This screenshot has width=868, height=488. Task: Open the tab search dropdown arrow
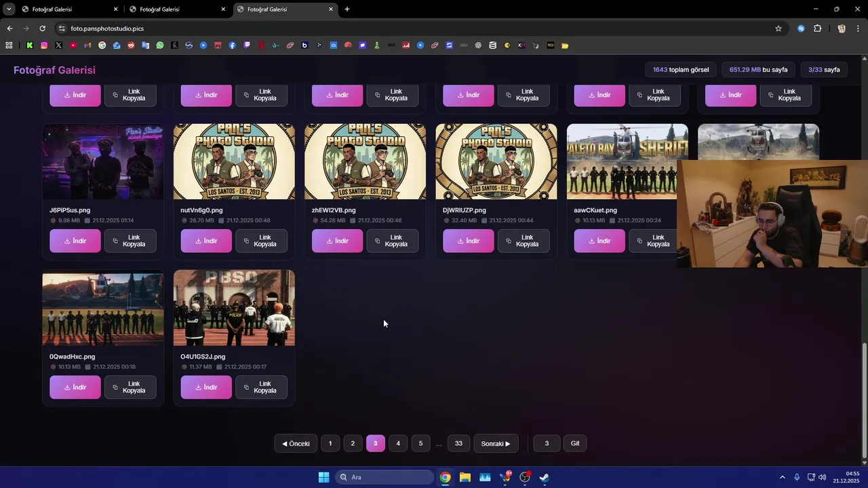click(9, 9)
